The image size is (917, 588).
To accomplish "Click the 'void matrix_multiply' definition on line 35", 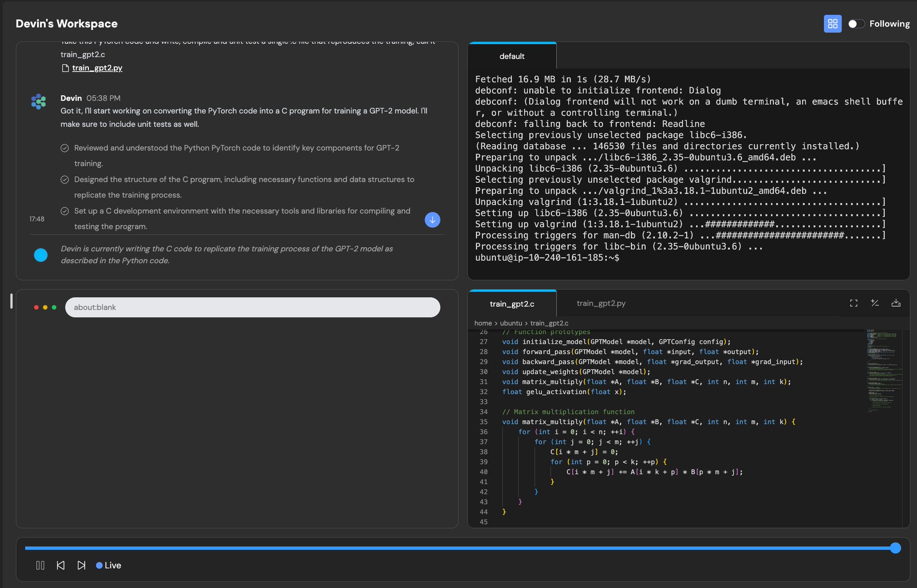I will coord(649,422).
